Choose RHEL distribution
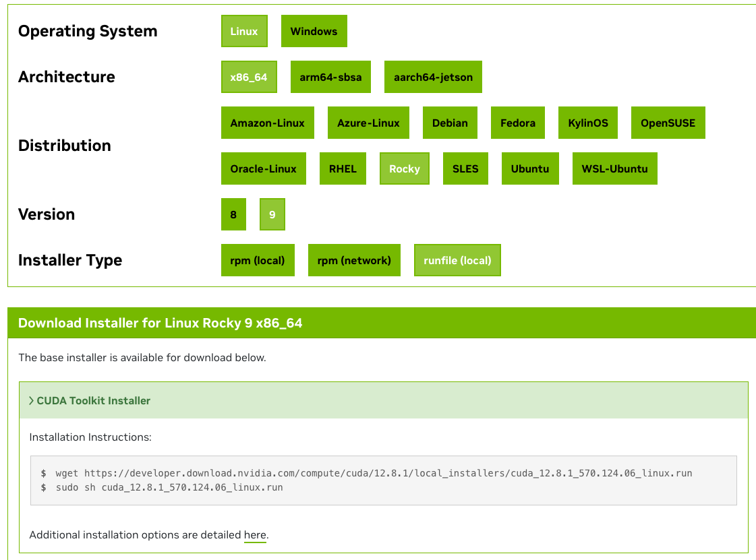 coord(343,168)
